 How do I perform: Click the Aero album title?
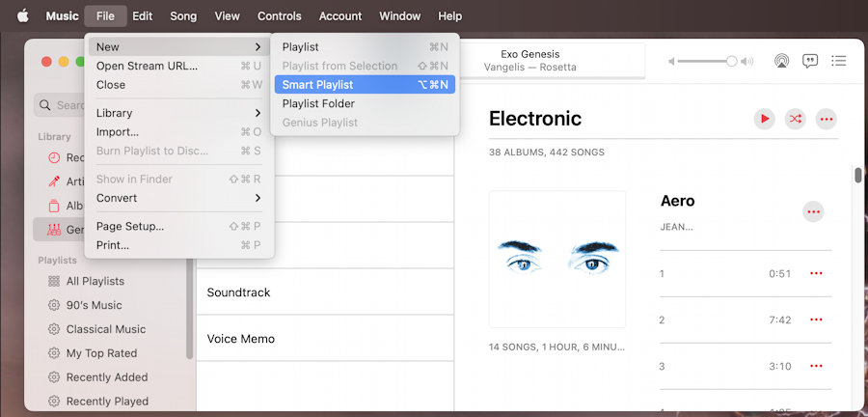click(678, 201)
